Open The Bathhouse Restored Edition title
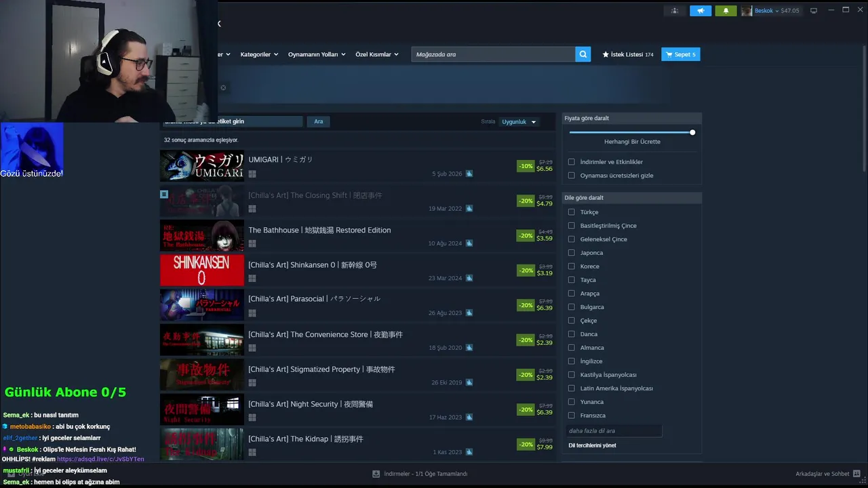Viewport: 868px width, 488px height. click(319, 230)
